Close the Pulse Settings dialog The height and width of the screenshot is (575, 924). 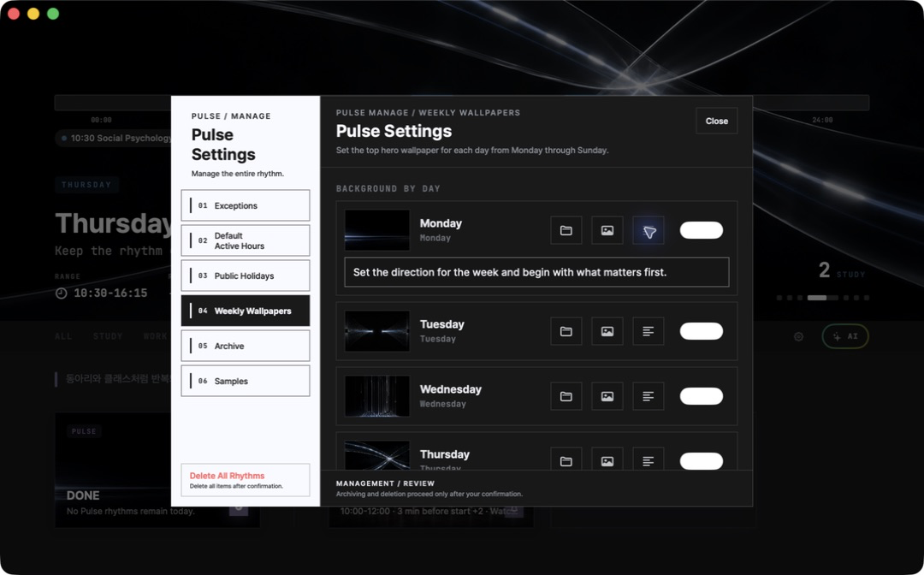717,121
